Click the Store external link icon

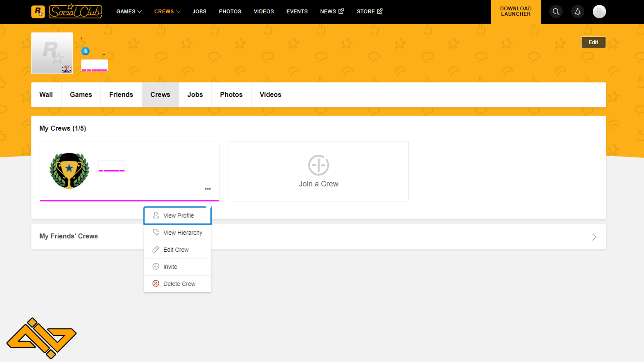pos(380,11)
